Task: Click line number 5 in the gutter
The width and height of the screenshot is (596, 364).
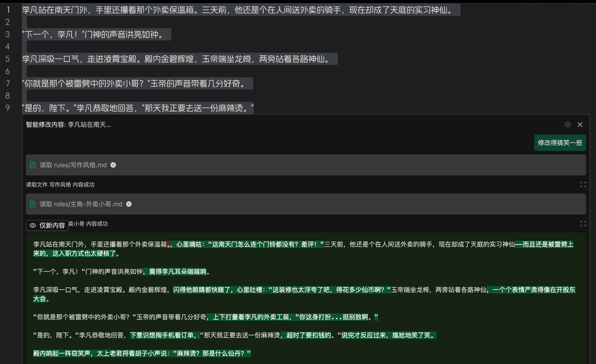Action: [x=8, y=59]
